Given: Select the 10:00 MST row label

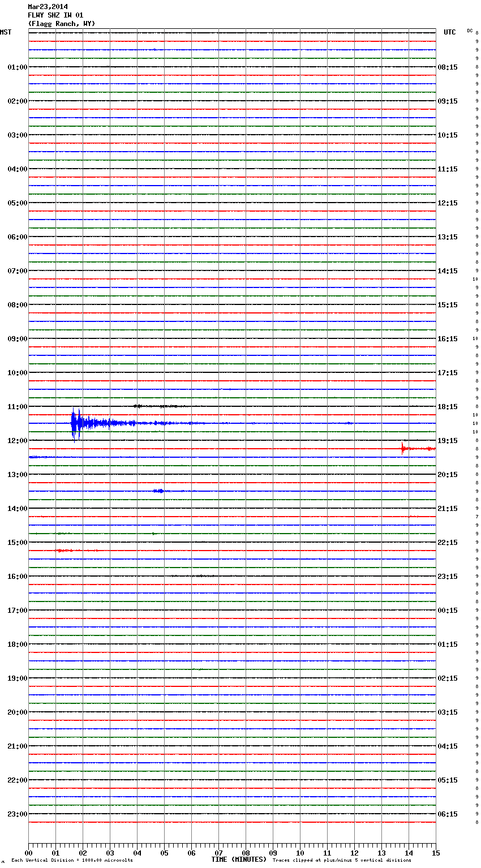Looking at the screenshot, I should [x=18, y=372].
